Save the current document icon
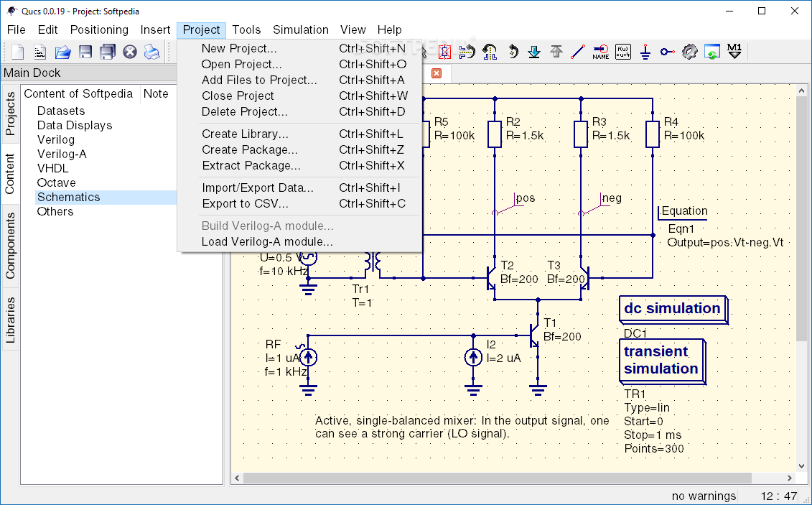 [x=85, y=52]
